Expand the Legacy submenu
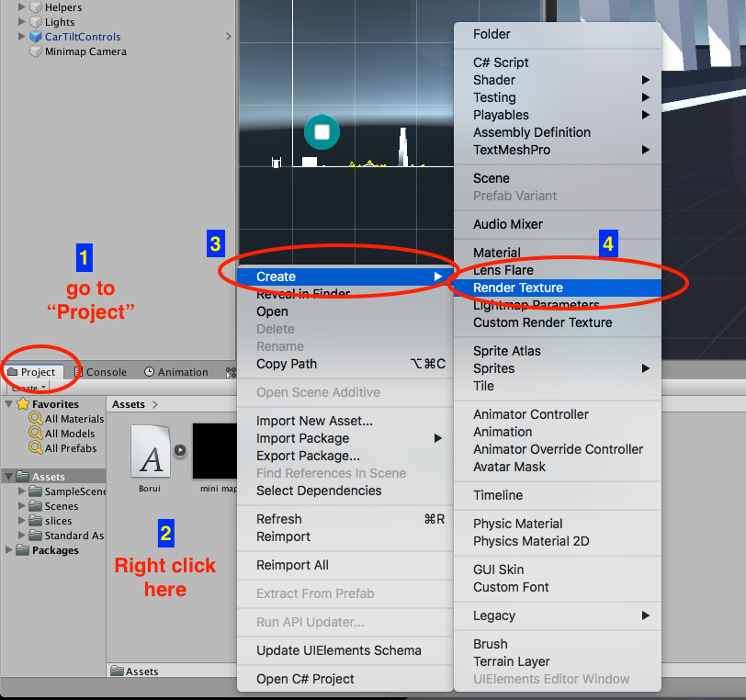The width and height of the screenshot is (746, 700). [x=496, y=615]
